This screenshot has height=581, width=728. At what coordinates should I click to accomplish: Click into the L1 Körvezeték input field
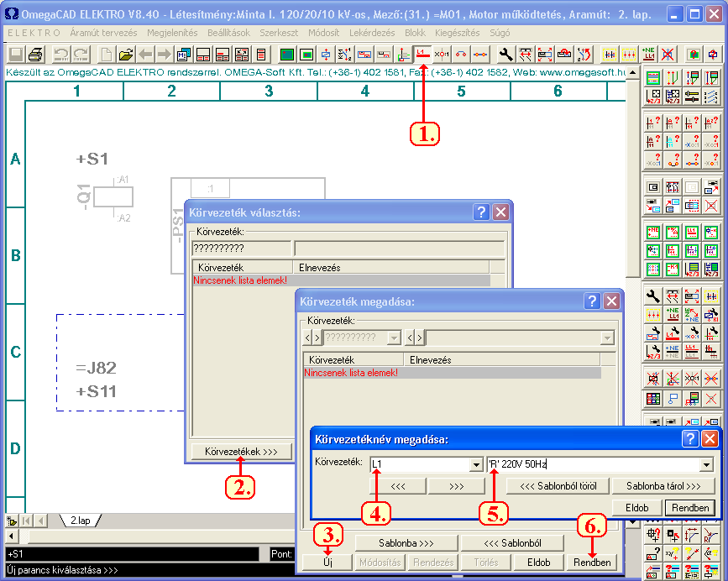(420, 464)
